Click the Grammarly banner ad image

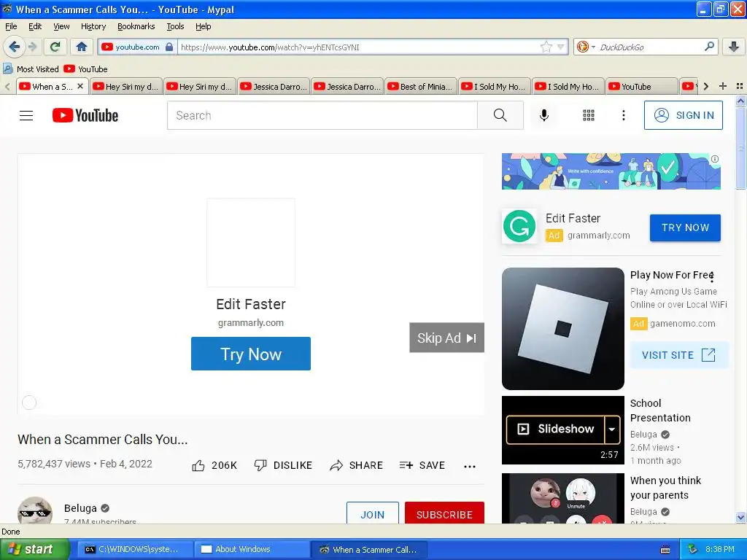pos(611,171)
